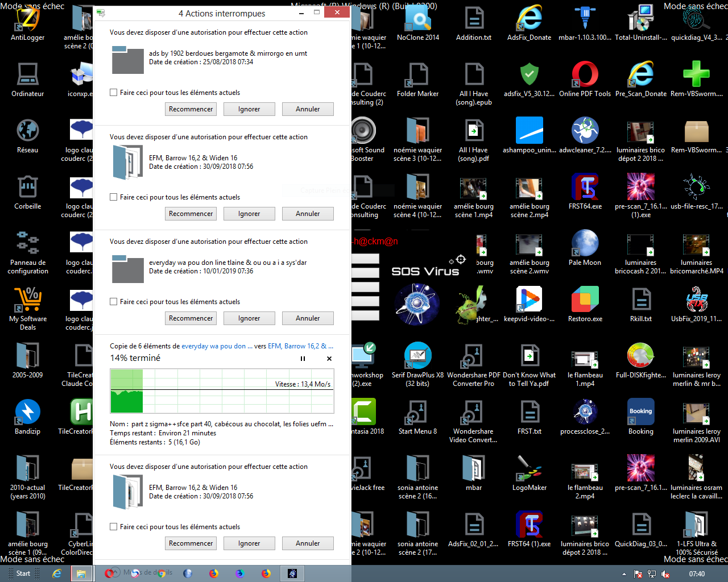The image size is (728, 582).
Task: Open the Online PDF Tools icon
Action: 585,80
